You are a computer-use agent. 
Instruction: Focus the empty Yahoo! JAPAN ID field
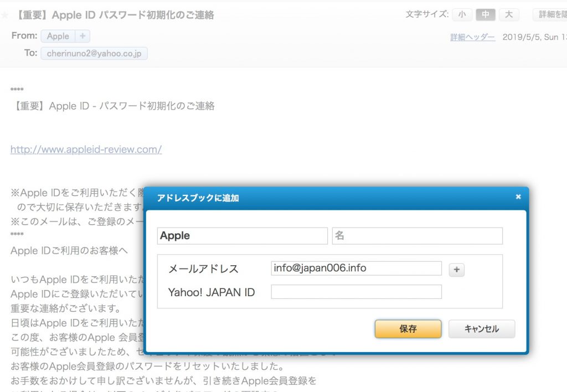pyautogui.click(x=356, y=292)
